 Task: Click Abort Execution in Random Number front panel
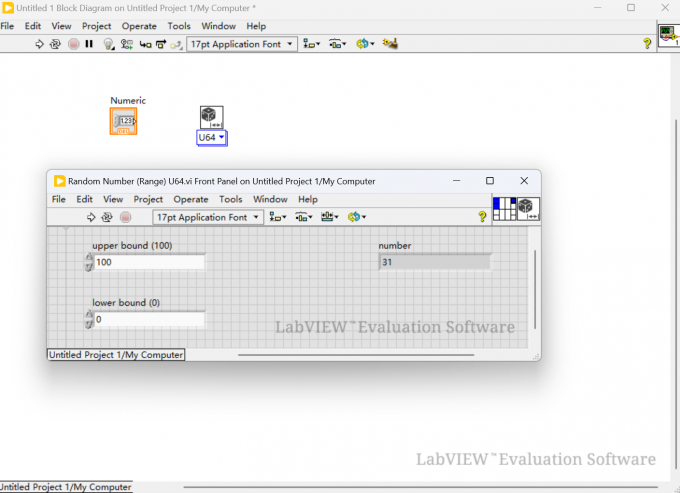(x=125, y=217)
